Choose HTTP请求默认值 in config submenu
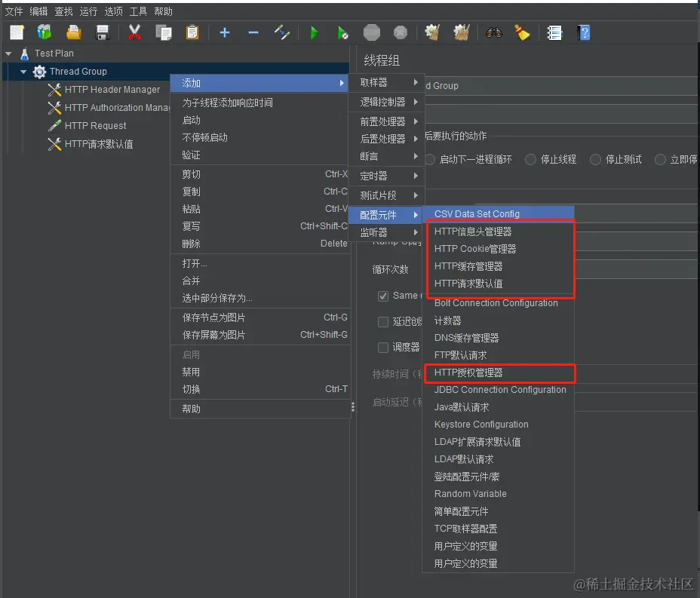 (x=498, y=284)
